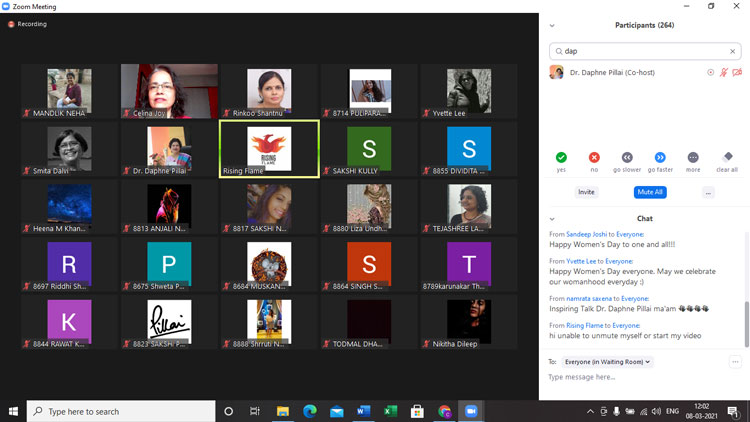Toggle the recording indicator for Dr. Daphne Pillai
This screenshot has width=750, height=422.
coord(711,73)
